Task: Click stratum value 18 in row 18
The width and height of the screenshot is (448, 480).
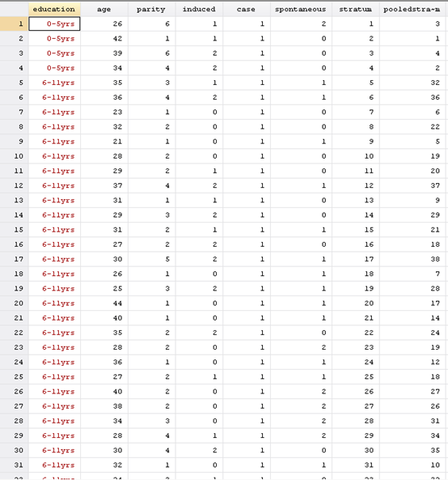Action: click(x=356, y=274)
